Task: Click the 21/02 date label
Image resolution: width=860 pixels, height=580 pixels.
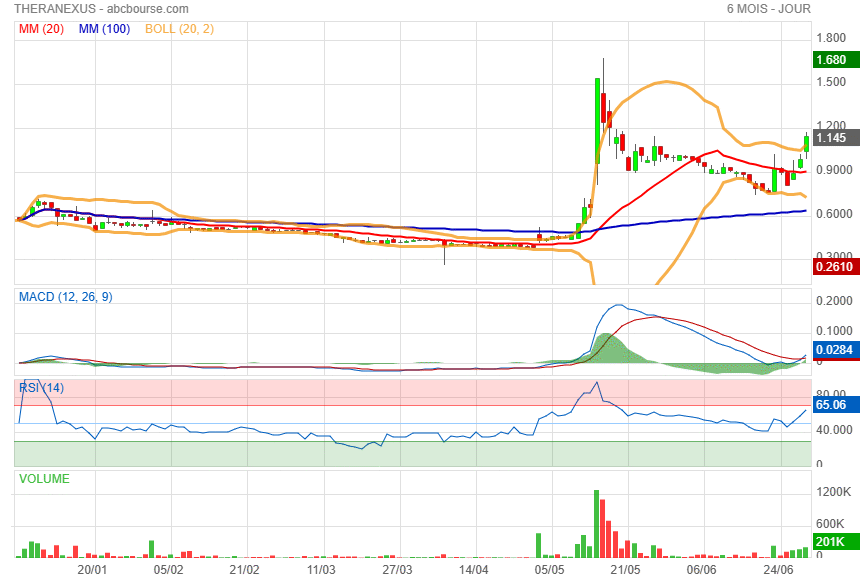Action: coord(245,570)
